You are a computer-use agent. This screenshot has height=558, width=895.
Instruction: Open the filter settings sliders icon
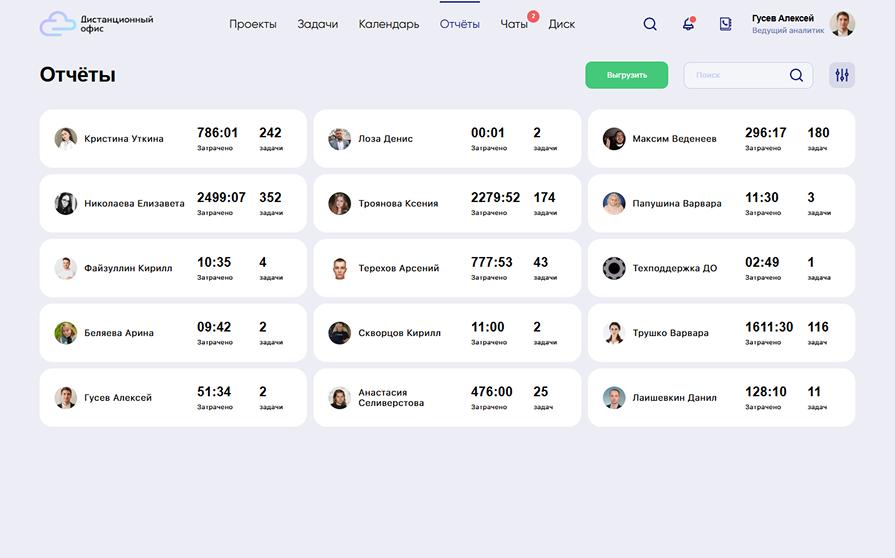click(x=841, y=75)
